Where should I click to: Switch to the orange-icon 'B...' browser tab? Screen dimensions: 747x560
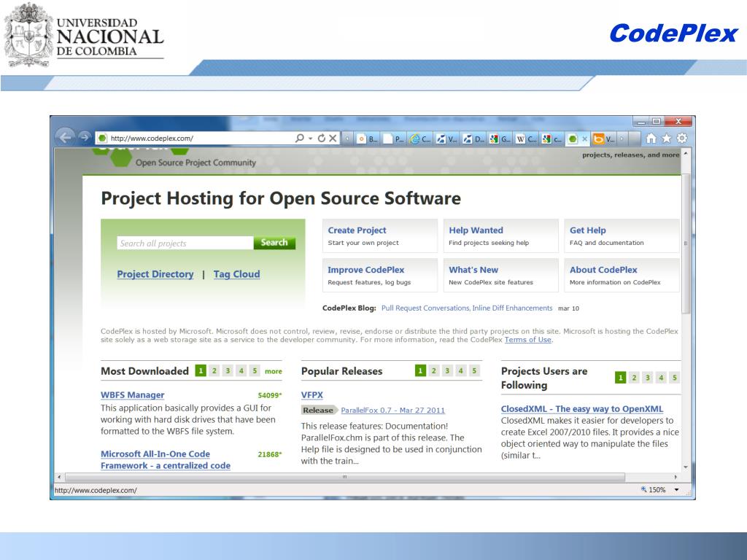[368, 139]
